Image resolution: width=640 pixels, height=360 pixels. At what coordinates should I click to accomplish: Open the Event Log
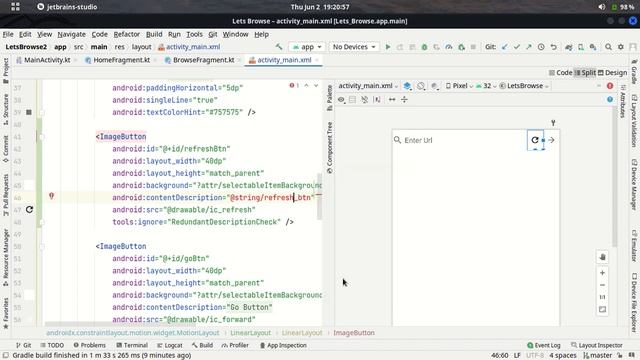(544, 345)
